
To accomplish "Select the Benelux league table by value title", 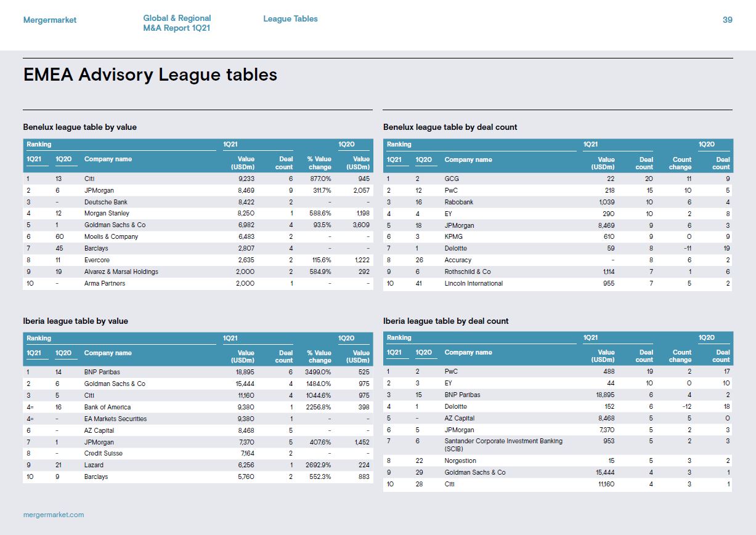I will tap(80, 127).
